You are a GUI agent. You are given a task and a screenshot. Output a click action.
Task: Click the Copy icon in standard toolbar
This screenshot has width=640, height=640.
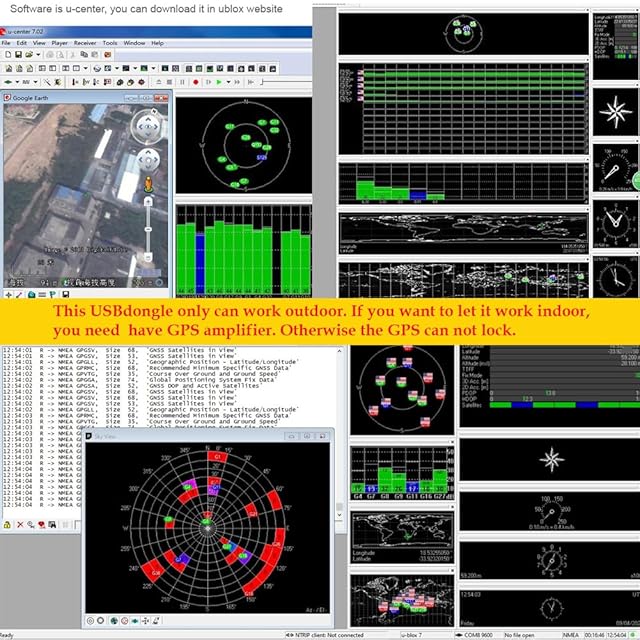click(x=84, y=54)
